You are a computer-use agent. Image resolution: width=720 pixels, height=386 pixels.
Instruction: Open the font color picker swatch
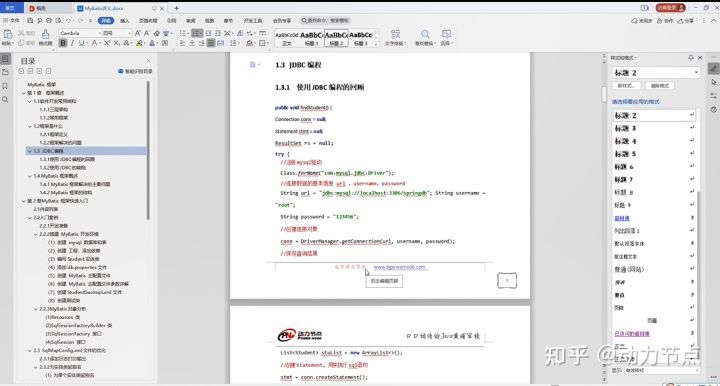(x=152, y=43)
